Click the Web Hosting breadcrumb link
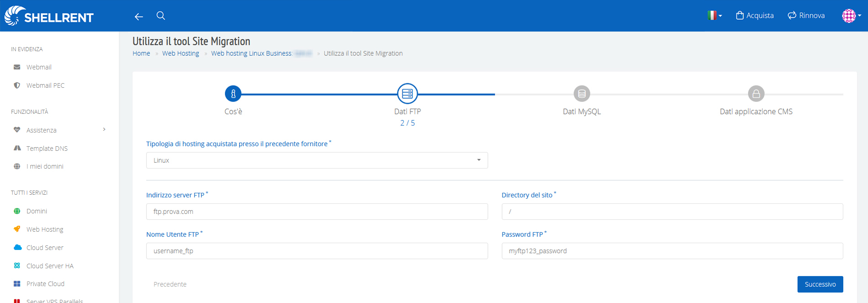The height and width of the screenshot is (303, 868). pos(181,53)
